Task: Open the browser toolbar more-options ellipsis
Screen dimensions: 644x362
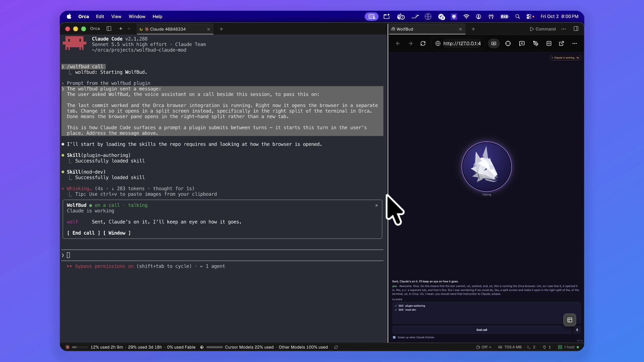Action: (575, 44)
